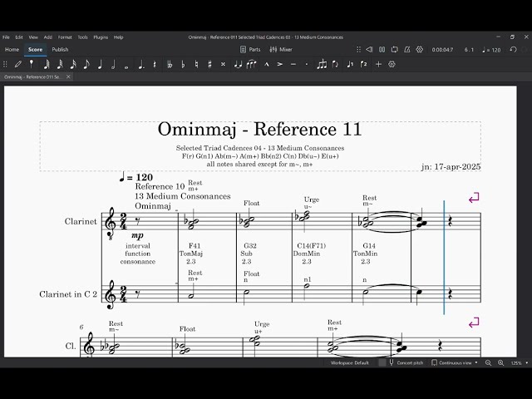Open the Plugins menu
The image size is (532, 399).
click(101, 37)
